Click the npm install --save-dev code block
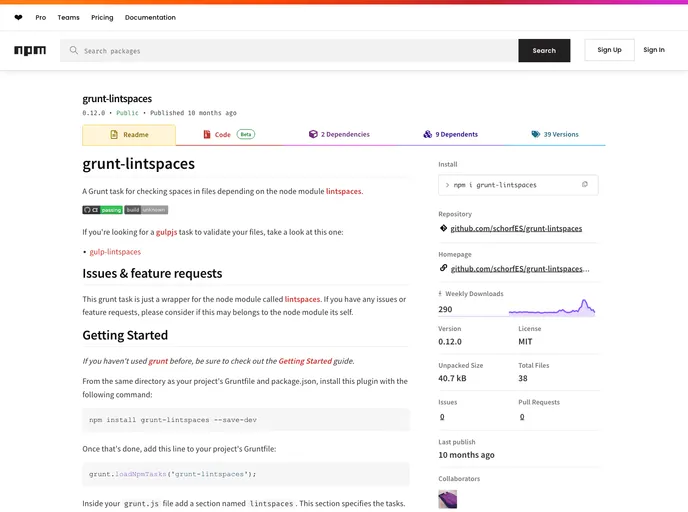Screen dimensions: 688x512 coord(246,420)
